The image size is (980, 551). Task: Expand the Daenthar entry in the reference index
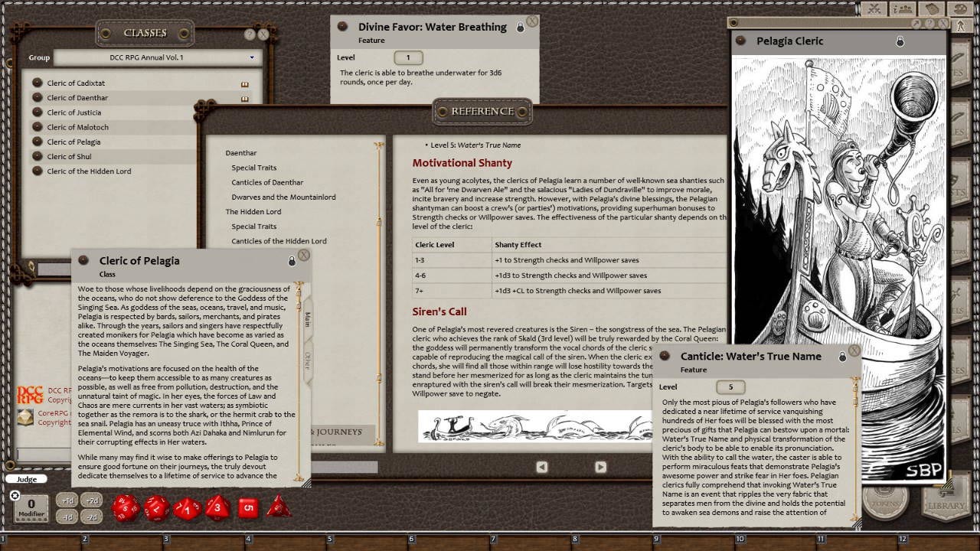click(x=241, y=152)
